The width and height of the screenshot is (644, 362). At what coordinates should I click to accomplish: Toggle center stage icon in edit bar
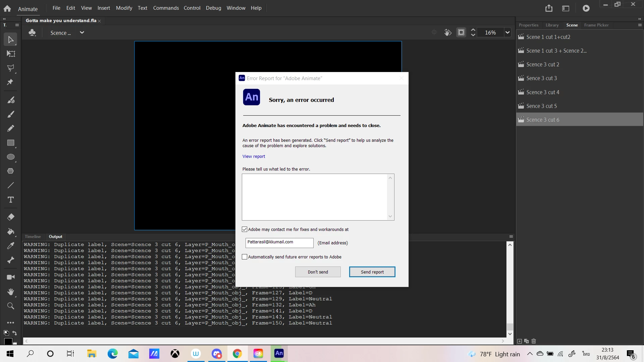click(434, 33)
